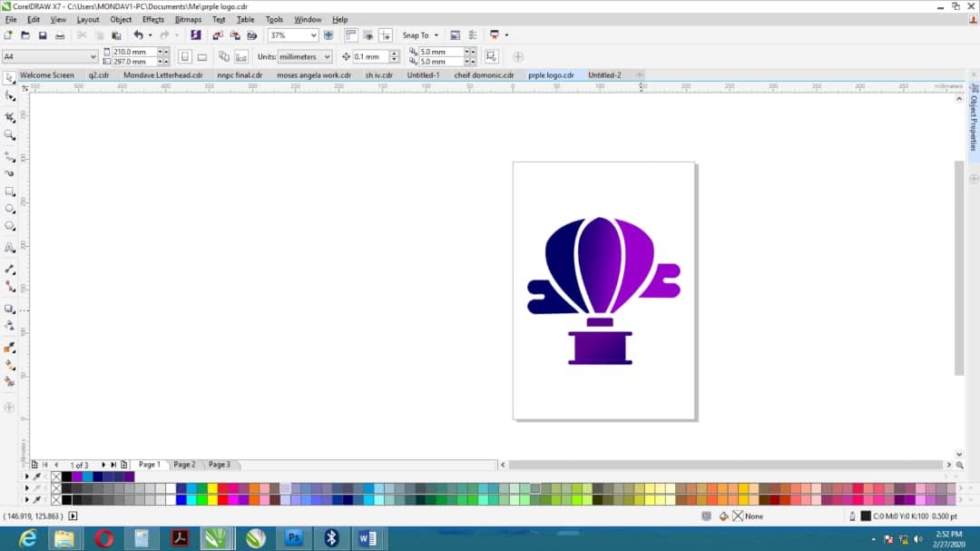Click the last page navigation arrow

[x=113, y=465]
